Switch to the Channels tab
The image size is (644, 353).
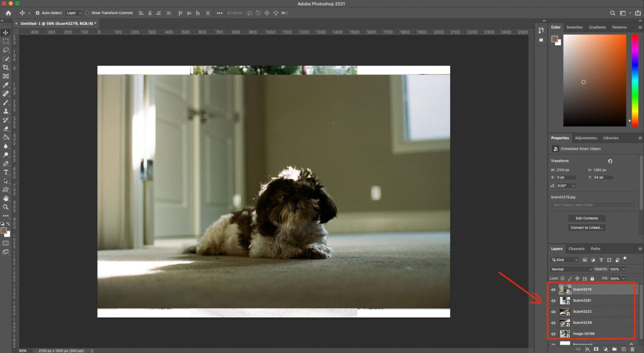577,249
